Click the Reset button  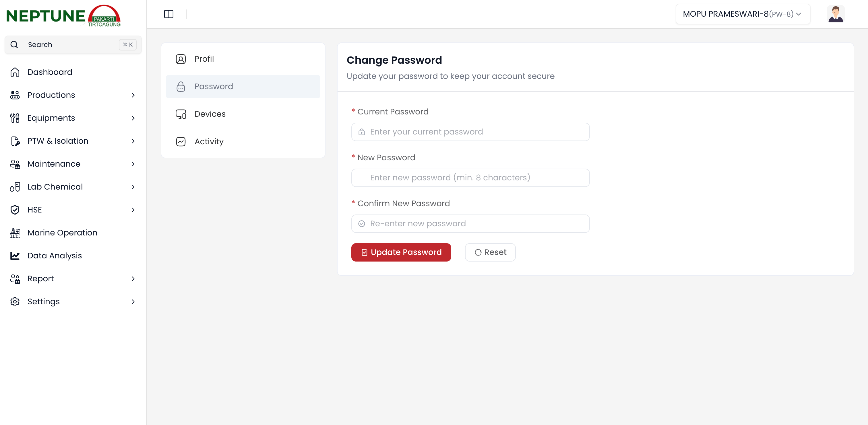[x=490, y=252]
